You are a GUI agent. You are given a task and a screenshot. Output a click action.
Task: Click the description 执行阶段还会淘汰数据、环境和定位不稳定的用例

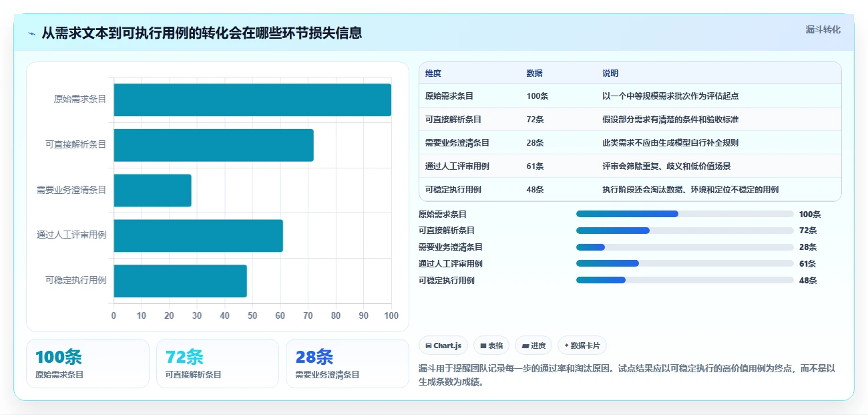click(690, 189)
